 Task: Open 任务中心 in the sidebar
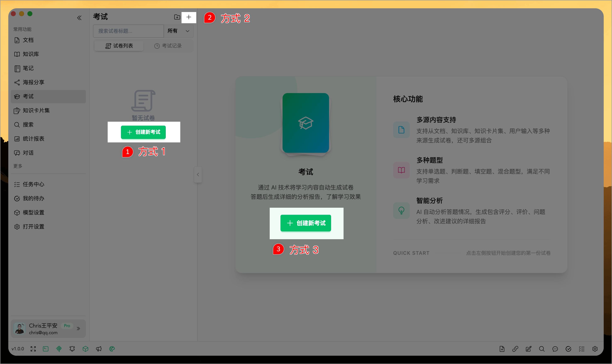[x=34, y=184]
